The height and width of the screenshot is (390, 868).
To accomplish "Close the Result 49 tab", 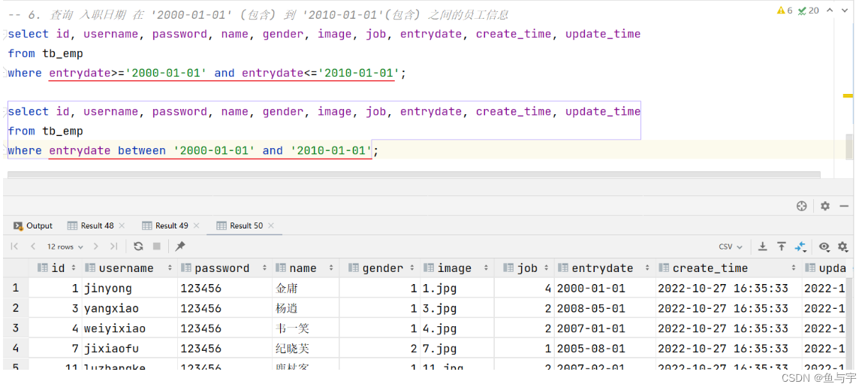I will click(197, 225).
